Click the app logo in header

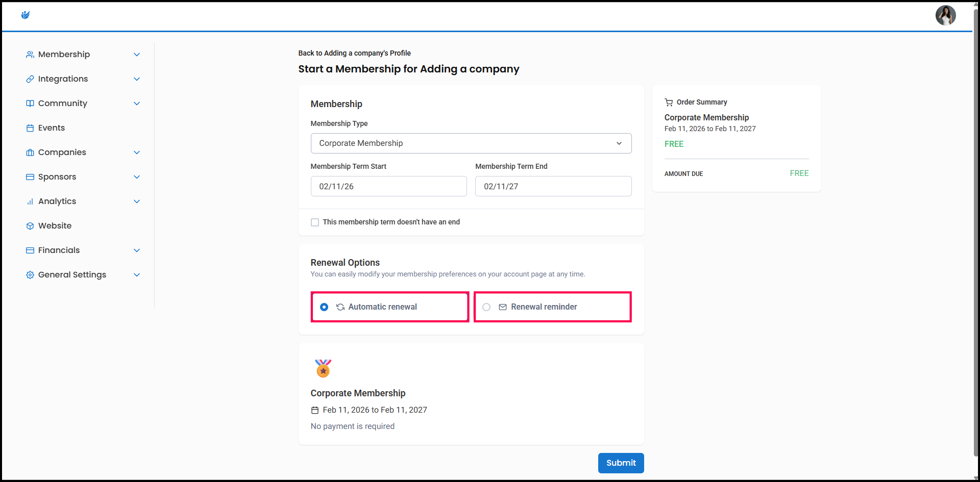[26, 15]
